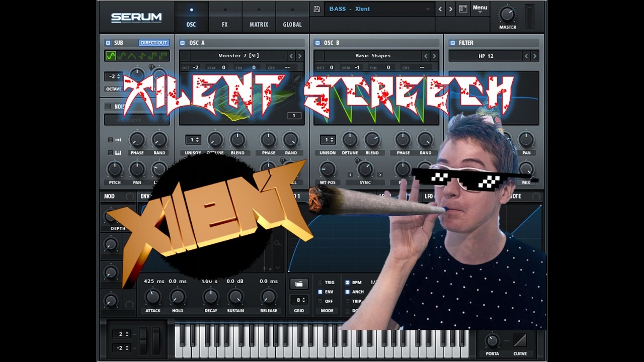Screen dimensions: 644x362
Task: Go to the previous preset arrow
Action: [x=441, y=9]
